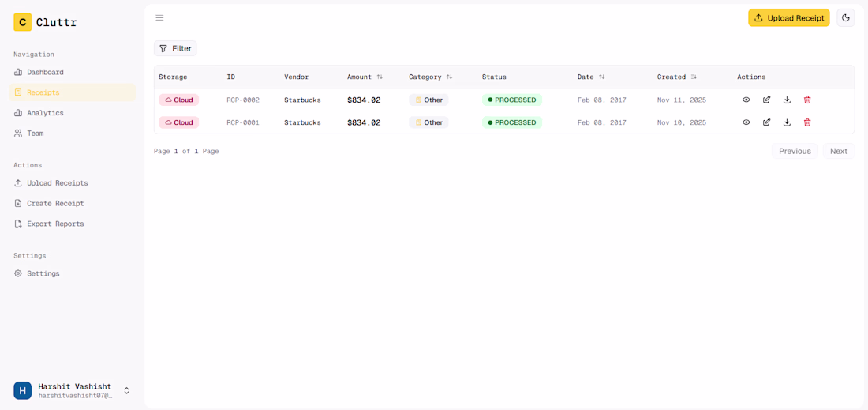Click the Previous page button
868x410 pixels.
click(795, 151)
